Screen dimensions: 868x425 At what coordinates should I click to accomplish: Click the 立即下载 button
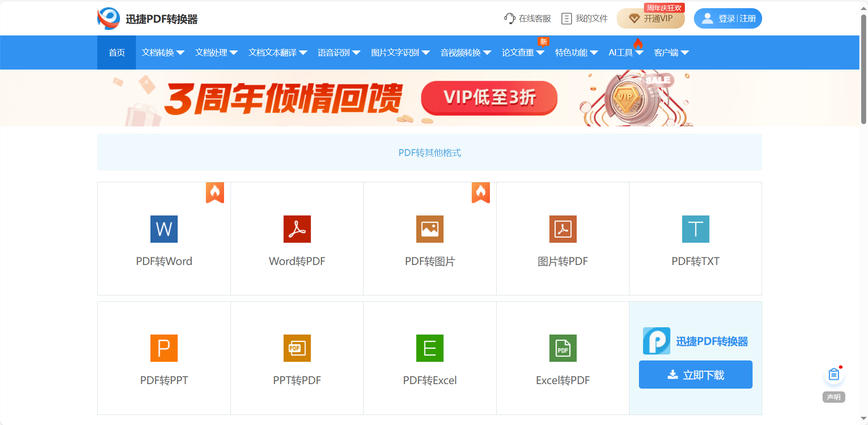(x=696, y=375)
